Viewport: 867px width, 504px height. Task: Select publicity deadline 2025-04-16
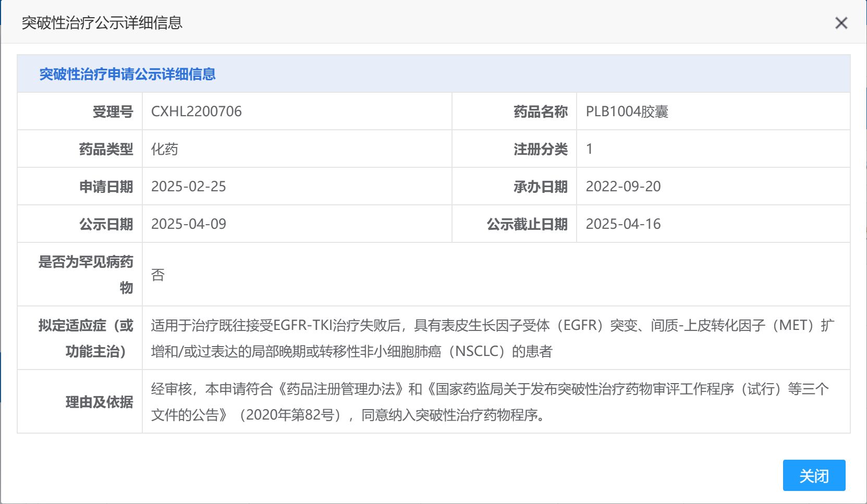[x=624, y=224]
